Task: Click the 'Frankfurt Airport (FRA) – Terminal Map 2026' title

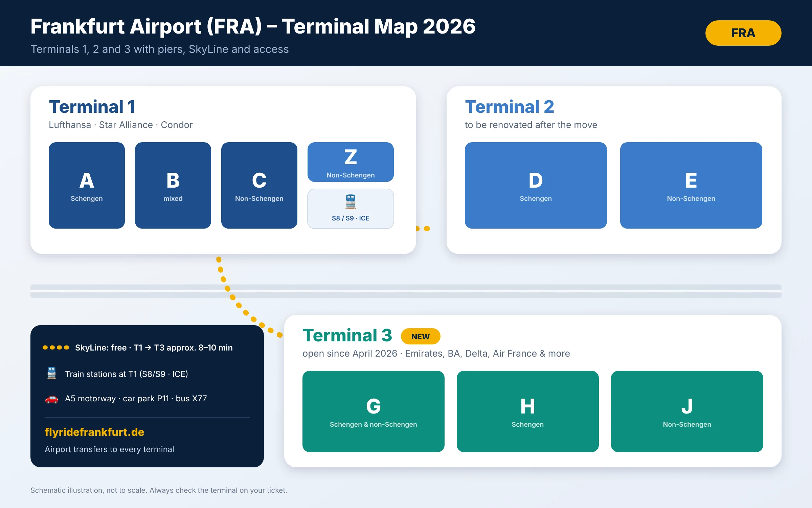Action: [253, 26]
